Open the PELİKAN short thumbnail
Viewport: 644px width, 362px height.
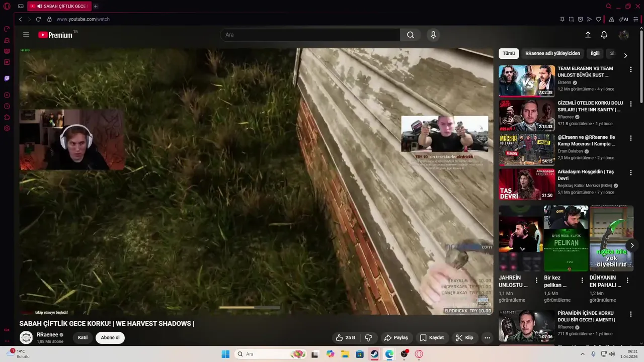click(x=566, y=238)
